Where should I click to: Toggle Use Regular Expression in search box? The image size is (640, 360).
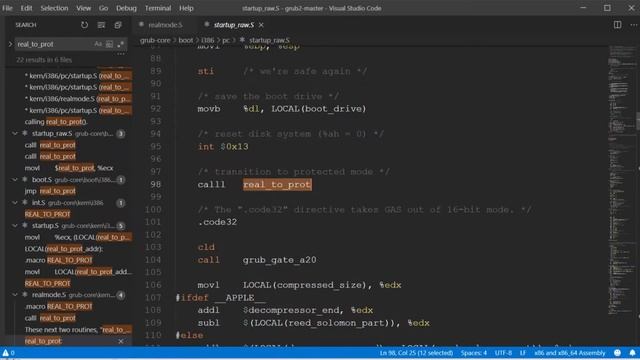(x=120, y=44)
